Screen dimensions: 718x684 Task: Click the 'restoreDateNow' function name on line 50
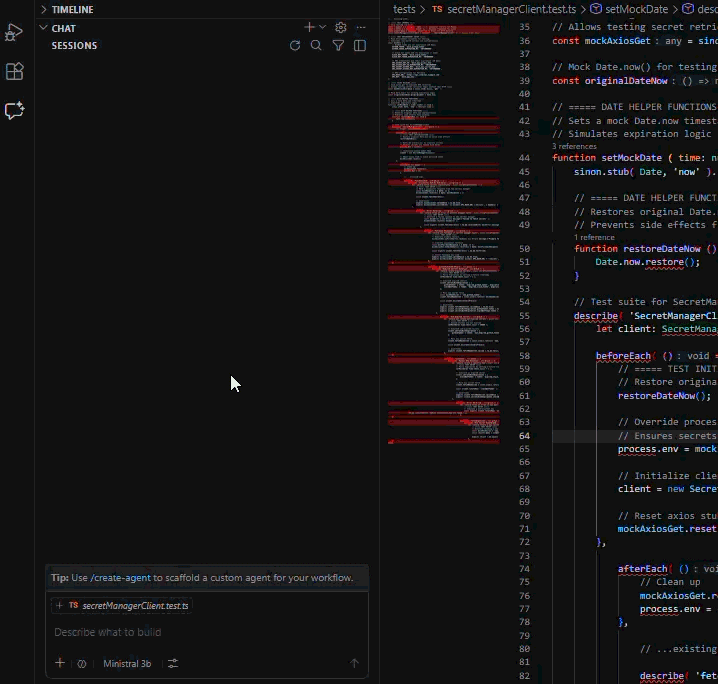[662, 249]
